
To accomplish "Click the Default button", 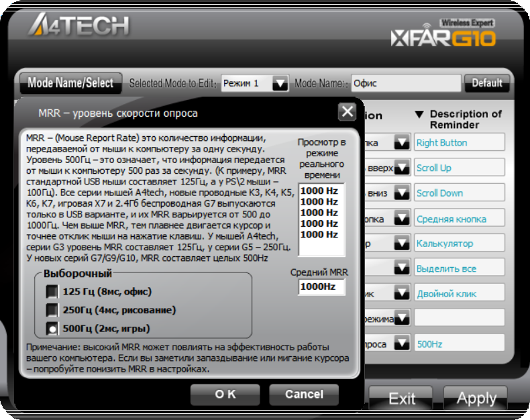I will coord(487,83).
